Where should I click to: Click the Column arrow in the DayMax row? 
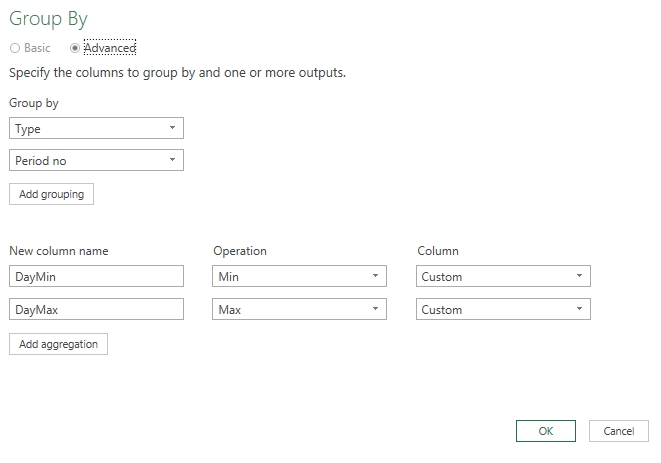point(579,310)
